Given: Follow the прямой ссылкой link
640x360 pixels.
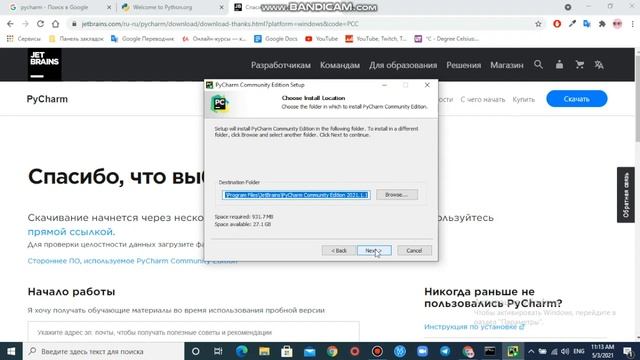Looking at the screenshot, I should tap(71, 232).
